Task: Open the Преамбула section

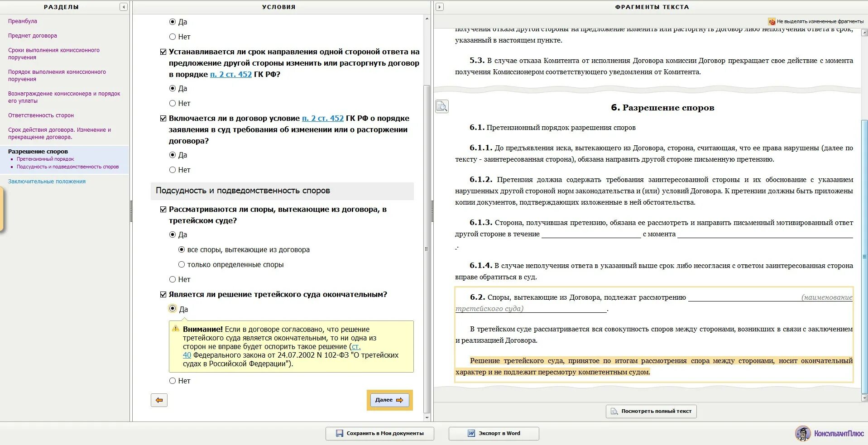Action: 23,21
